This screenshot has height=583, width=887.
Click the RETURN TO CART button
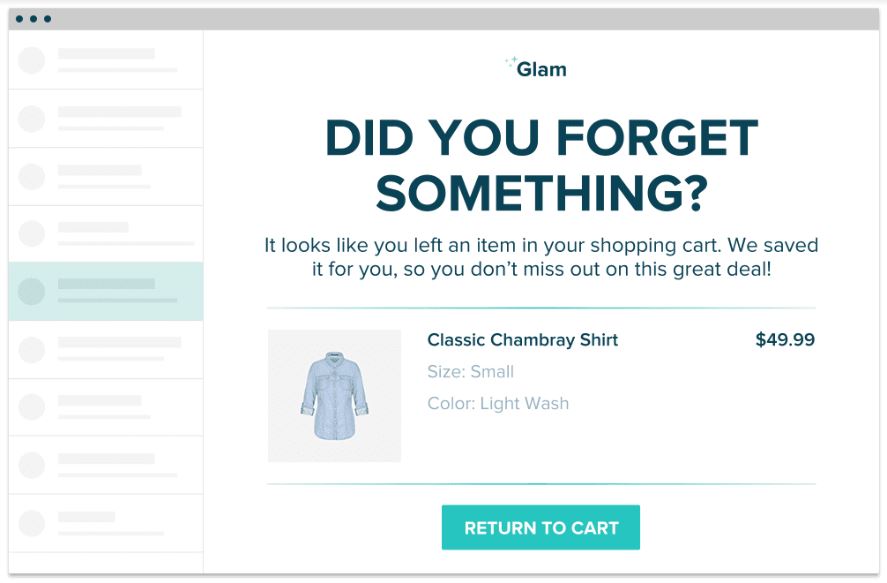click(540, 528)
